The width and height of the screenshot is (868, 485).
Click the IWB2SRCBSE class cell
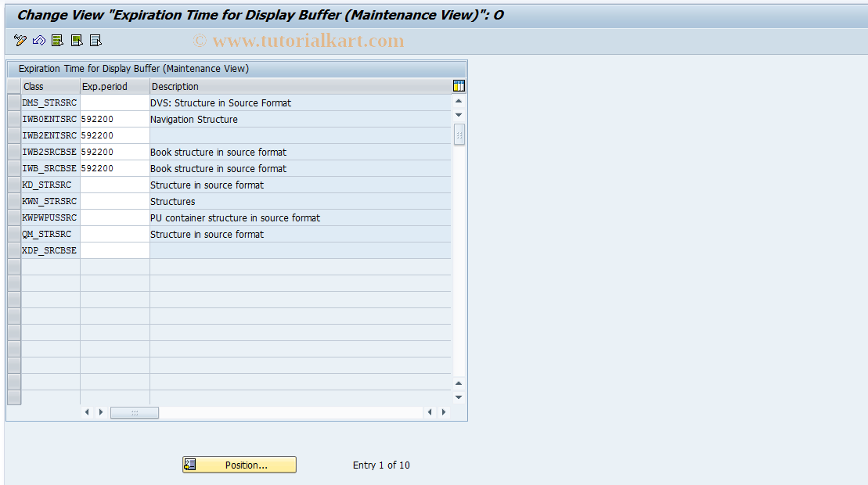[51, 152]
